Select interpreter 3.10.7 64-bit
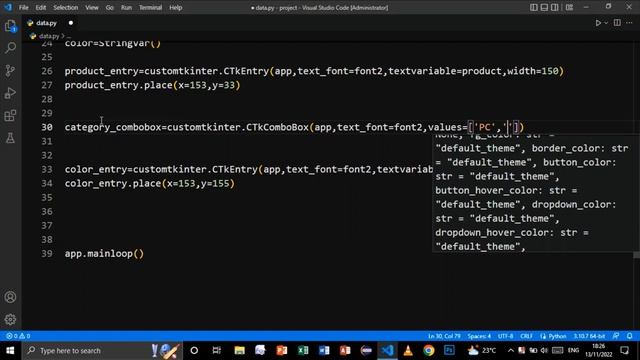The image size is (640, 360). (x=589, y=336)
